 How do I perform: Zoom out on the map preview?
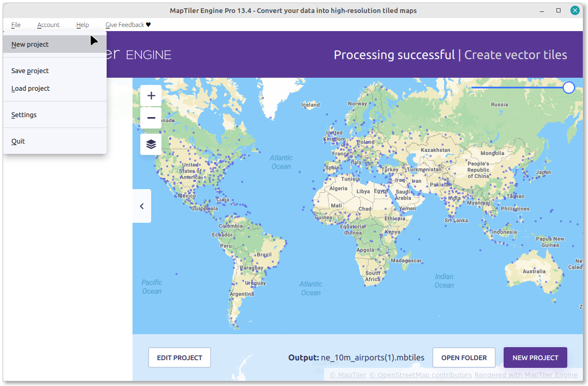(151, 118)
